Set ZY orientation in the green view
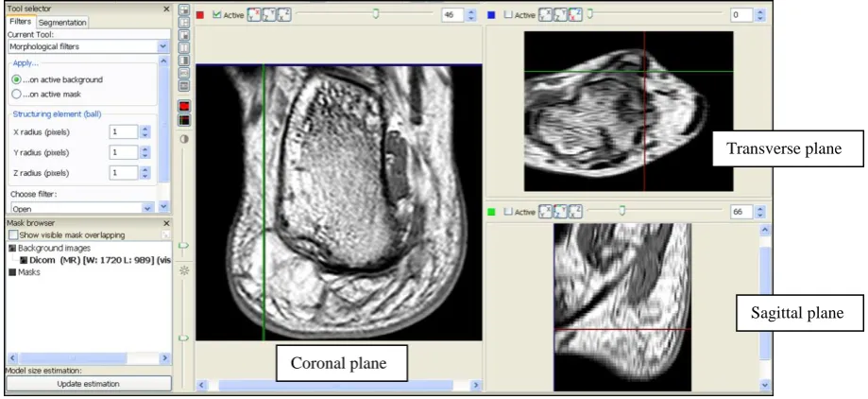 pos(560,212)
